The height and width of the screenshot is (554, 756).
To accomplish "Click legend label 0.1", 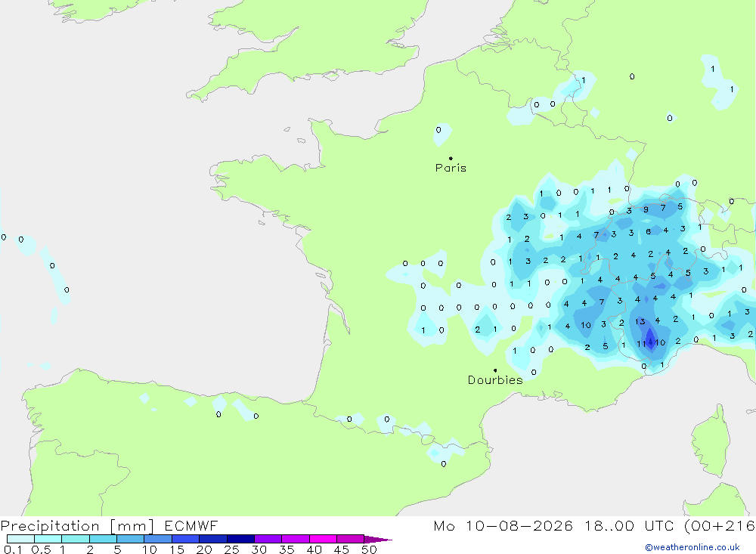I will [13, 549].
